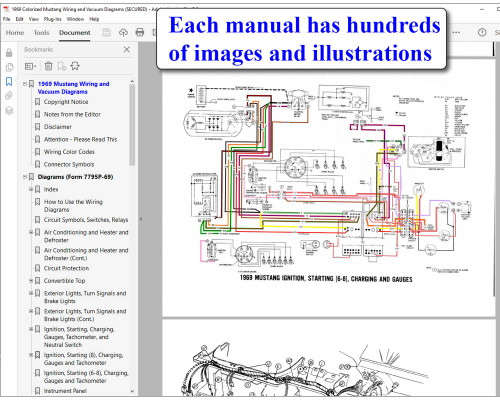Viewport: 500px width, 400px height.
Task: Open How to Use the Wiring Diagrams bookmark
Action: coord(73,206)
